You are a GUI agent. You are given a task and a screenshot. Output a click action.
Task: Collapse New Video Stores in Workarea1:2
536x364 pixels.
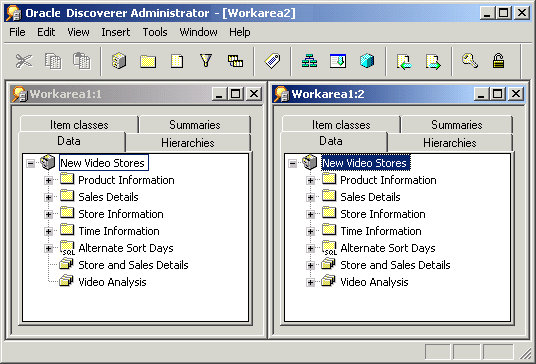click(292, 163)
